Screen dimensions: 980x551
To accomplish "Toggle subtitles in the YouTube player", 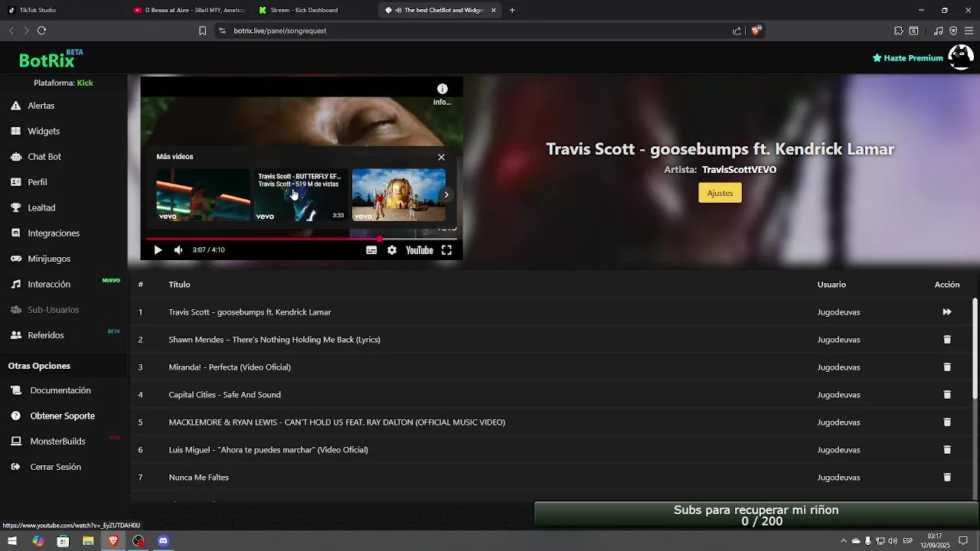I will pyautogui.click(x=371, y=250).
